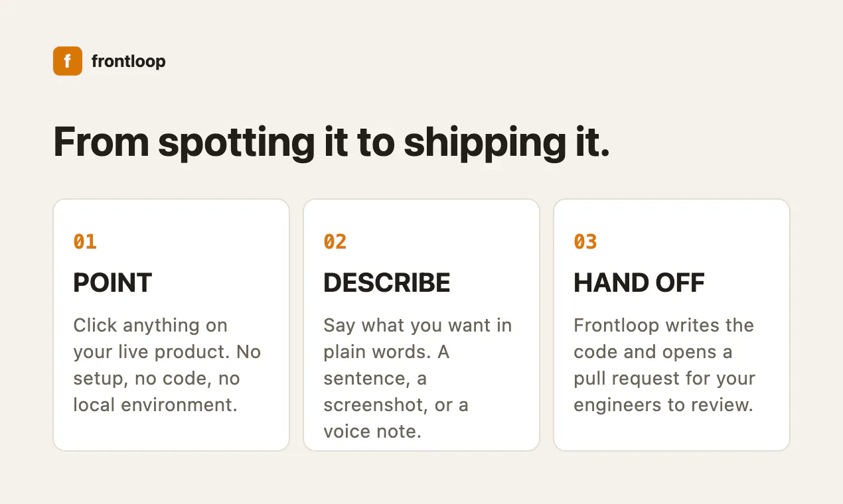This screenshot has height=504, width=843.
Task: Click the orange frontloop logo icon
Action: (x=68, y=61)
